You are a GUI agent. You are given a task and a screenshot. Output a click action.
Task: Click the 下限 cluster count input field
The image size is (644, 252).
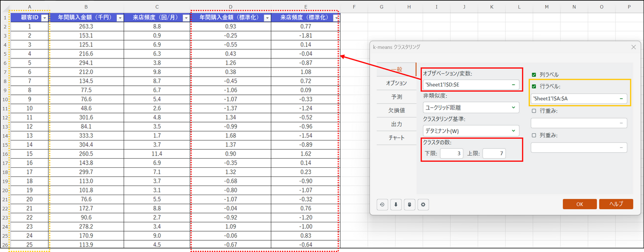click(x=451, y=154)
